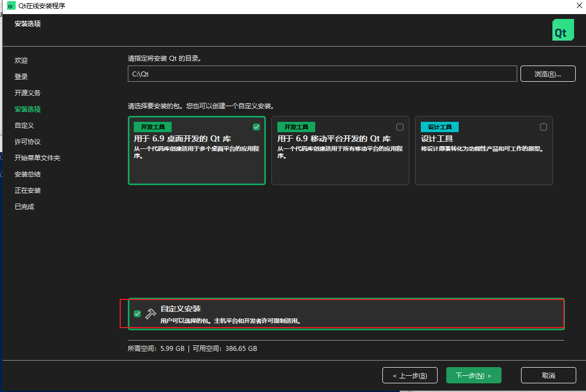Viewport: 586px width, 392px height.
Task: Click the 用于 6.9 桌面开发的 Qt 库 title
Action: point(183,139)
